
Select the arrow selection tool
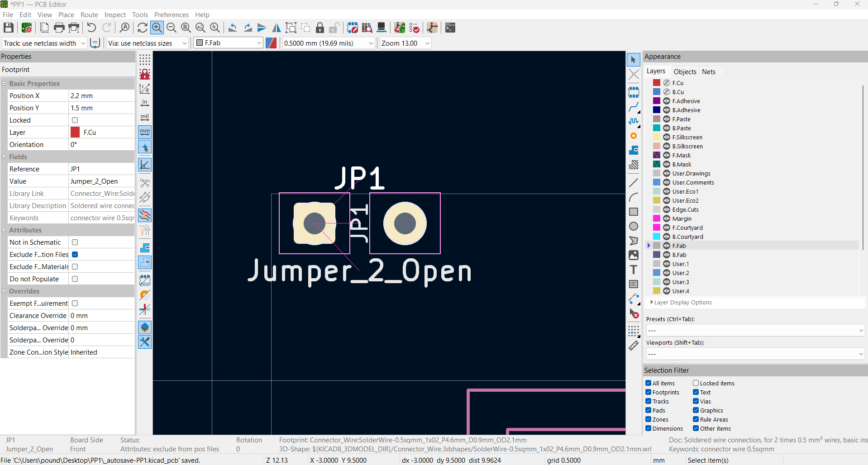[x=634, y=60]
